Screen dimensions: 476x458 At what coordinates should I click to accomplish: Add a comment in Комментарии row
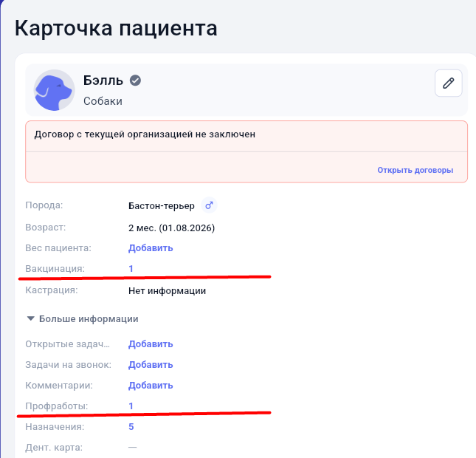pos(151,386)
